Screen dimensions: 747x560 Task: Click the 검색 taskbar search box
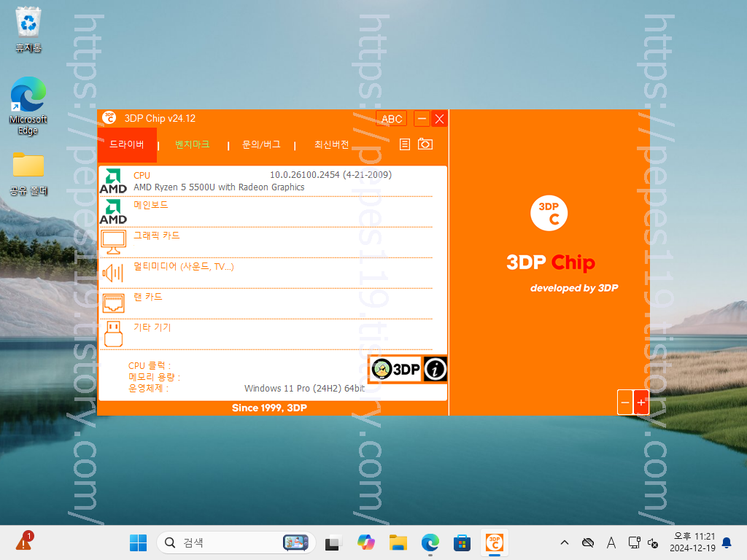236,542
